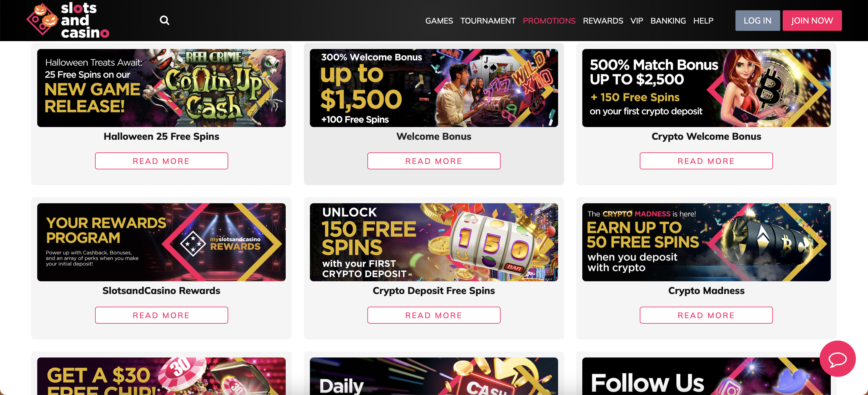Read more about Crypto Welcome Bonus
This screenshot has width=868, height=395.
click(706, 161)
